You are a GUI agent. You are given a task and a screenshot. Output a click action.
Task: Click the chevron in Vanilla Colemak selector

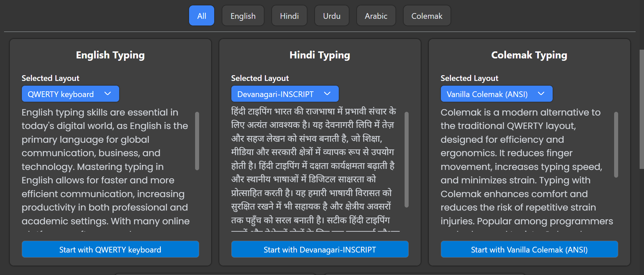[541, 94]
